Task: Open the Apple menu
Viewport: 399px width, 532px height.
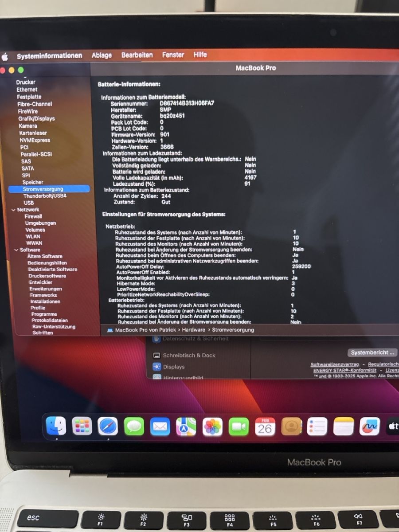Action: (5, 56)
